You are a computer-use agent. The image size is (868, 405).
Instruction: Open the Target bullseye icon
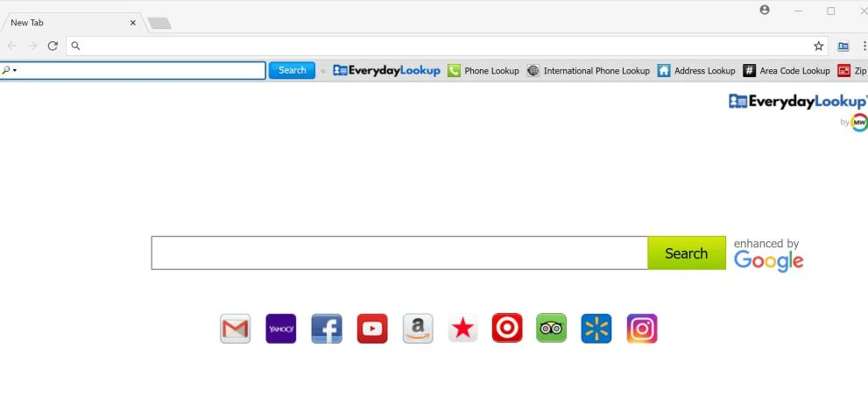(x=507, y=328)
